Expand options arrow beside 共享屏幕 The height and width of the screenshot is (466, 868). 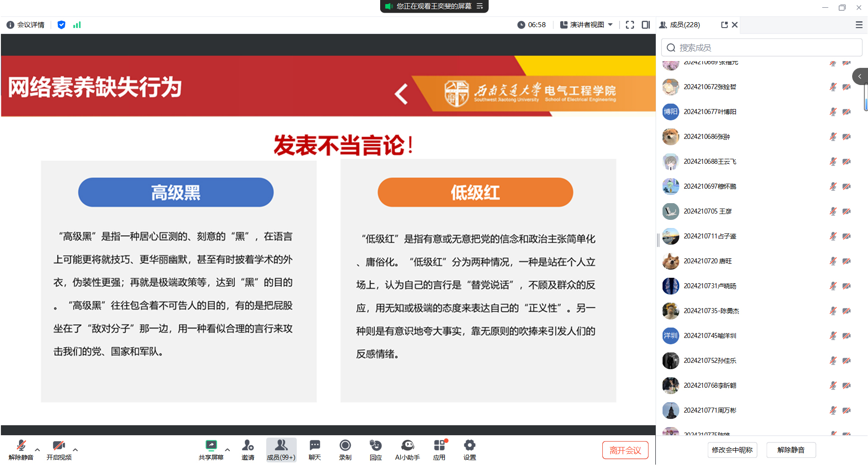[227, 450]
